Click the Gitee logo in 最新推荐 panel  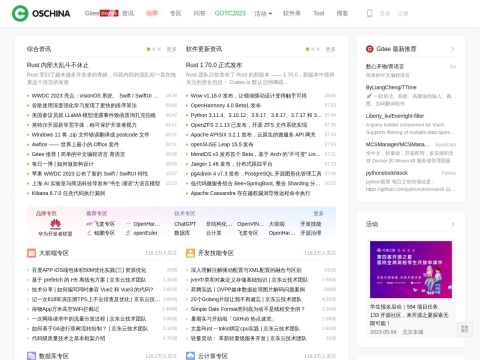pyautogui.click(x=369, y=49)
